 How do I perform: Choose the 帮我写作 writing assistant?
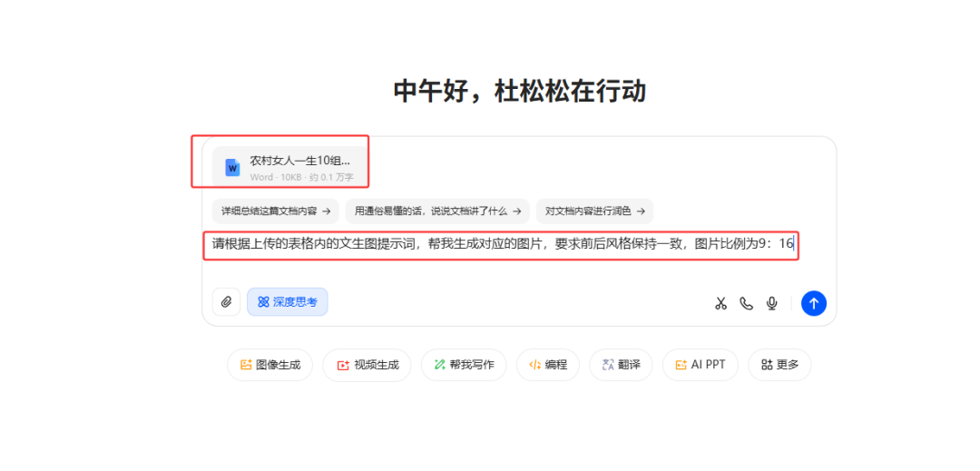pyautogui.click(x=463, y=365)
